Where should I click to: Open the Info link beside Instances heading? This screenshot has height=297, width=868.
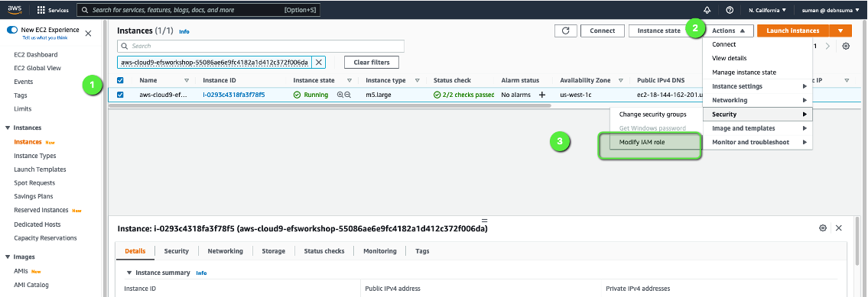point(184,31)
